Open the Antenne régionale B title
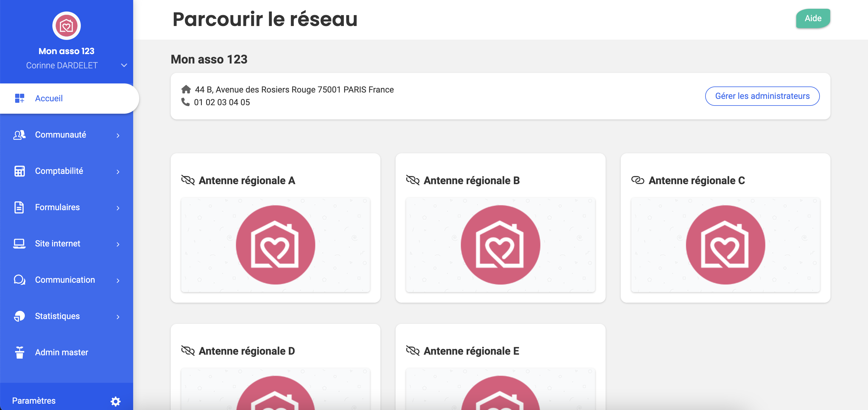Image resolution: width=868 pixels, height=410 pixels. point(472,181)
